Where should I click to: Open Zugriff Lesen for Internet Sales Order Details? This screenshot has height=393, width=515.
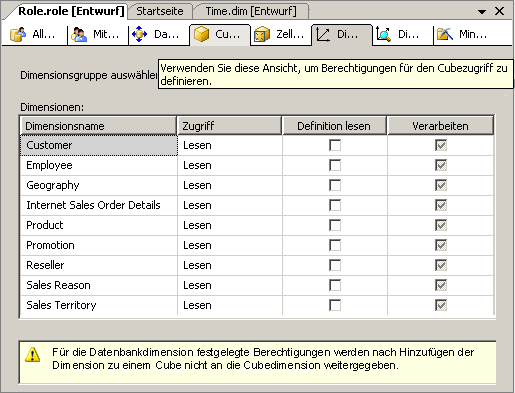230,205
